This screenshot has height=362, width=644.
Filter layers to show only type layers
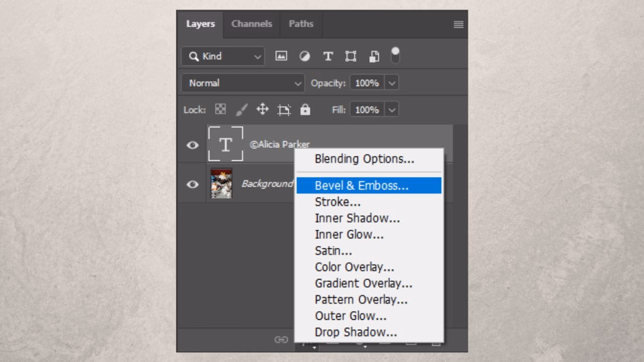coord(328,56)
